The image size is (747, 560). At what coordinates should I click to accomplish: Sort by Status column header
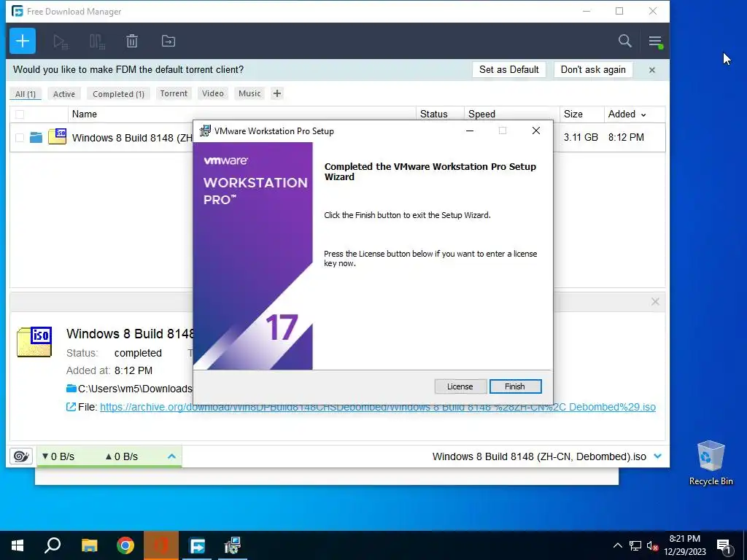point(433,114)
